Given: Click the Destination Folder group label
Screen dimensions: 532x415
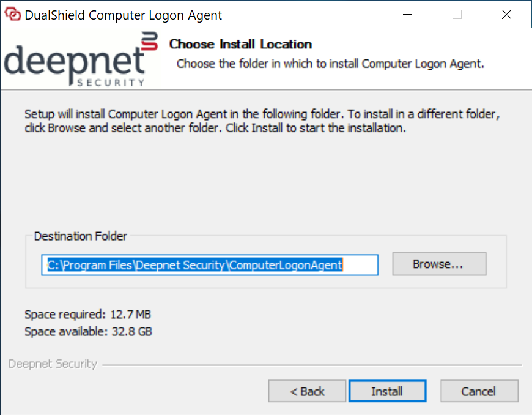Looking at the screenshot, I should (x=81, y=236).
